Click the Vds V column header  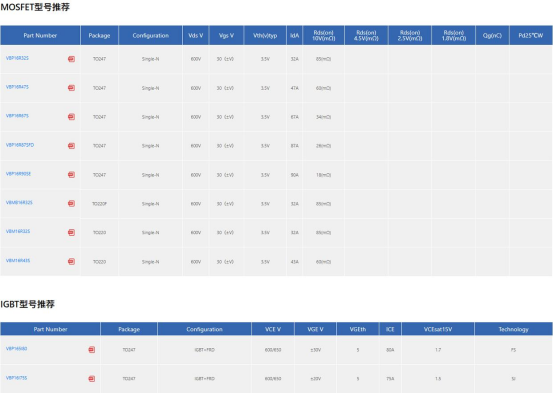coord(196,35)
